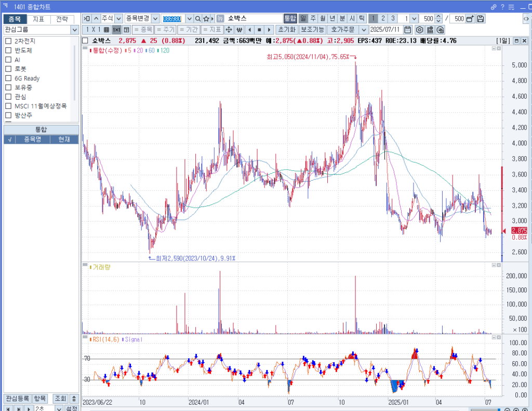Switch to the 전략 tab

[62, 19]
